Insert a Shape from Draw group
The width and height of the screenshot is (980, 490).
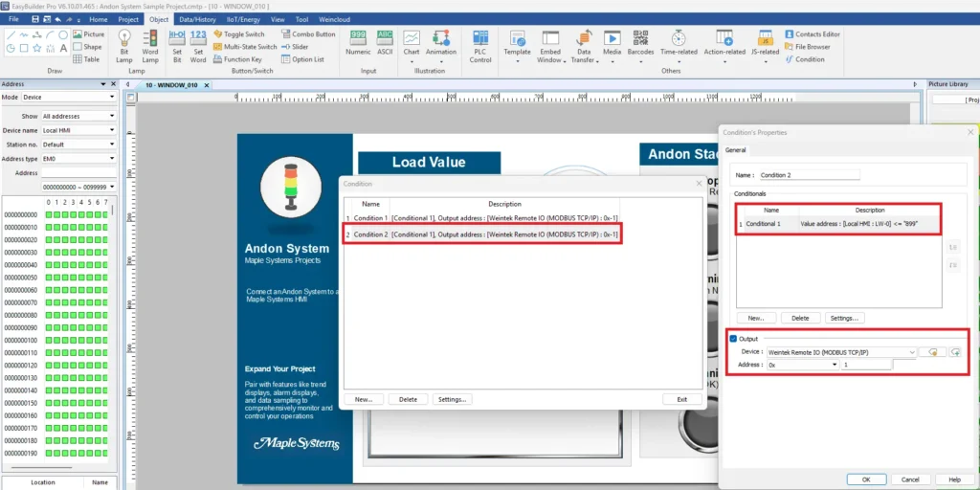(x=87, y=47)
